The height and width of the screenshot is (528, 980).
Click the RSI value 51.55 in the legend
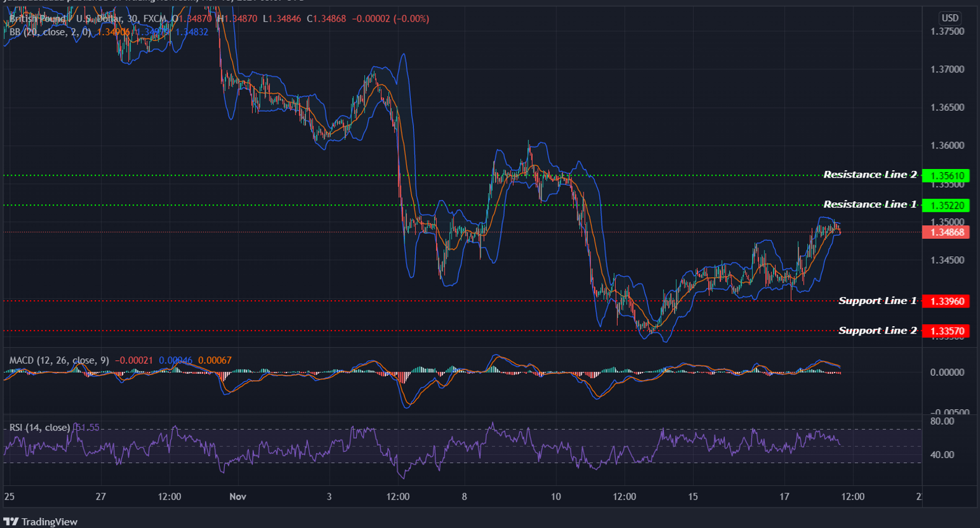click(x=87, y=428)
